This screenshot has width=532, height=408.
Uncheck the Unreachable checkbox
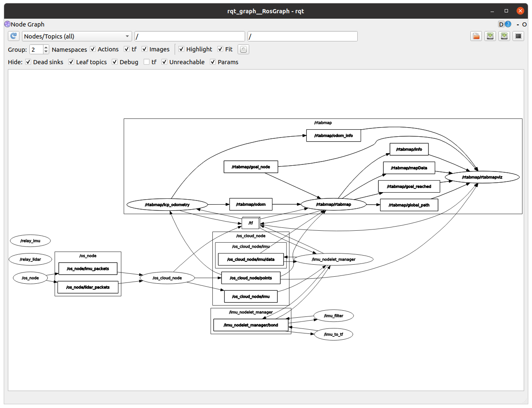click(x=164, y=62)
